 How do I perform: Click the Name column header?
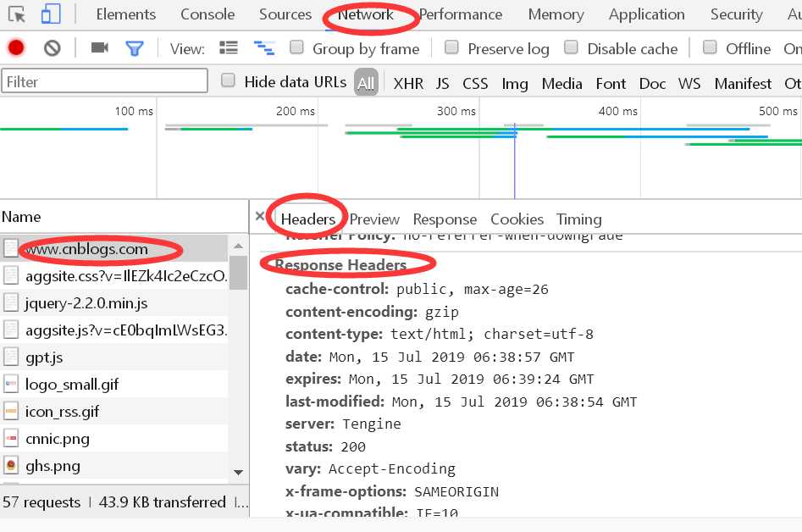pyautogui.click(x=124, y=216)
